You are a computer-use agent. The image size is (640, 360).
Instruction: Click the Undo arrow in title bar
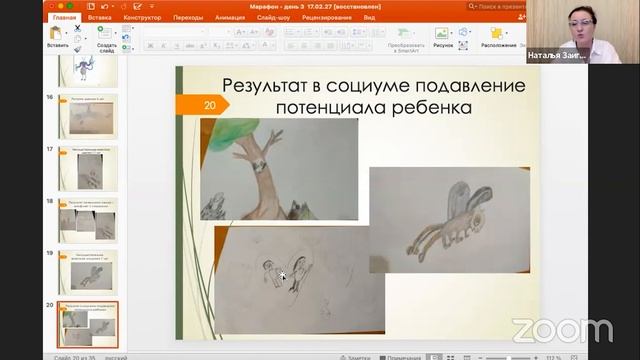(105, 7)
